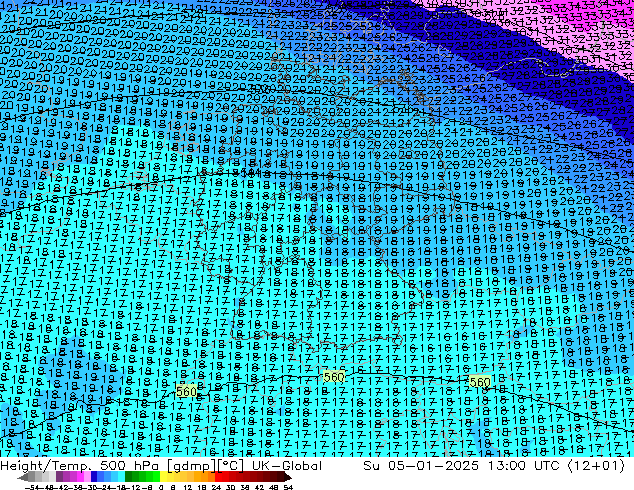Click the 560 contour label at right
This screenshot has width=634, height=490.
(x=480, y=382)
